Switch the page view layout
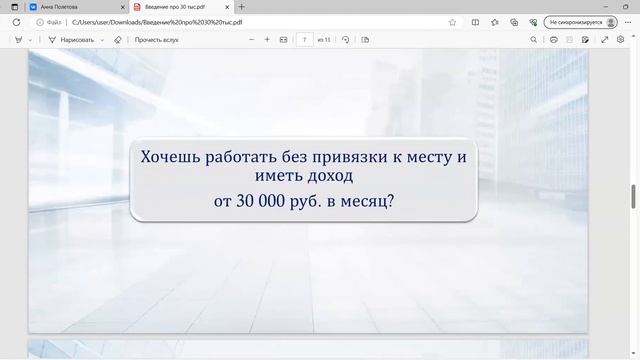This screenshot has width=640, height=360. tap(365, 40)
